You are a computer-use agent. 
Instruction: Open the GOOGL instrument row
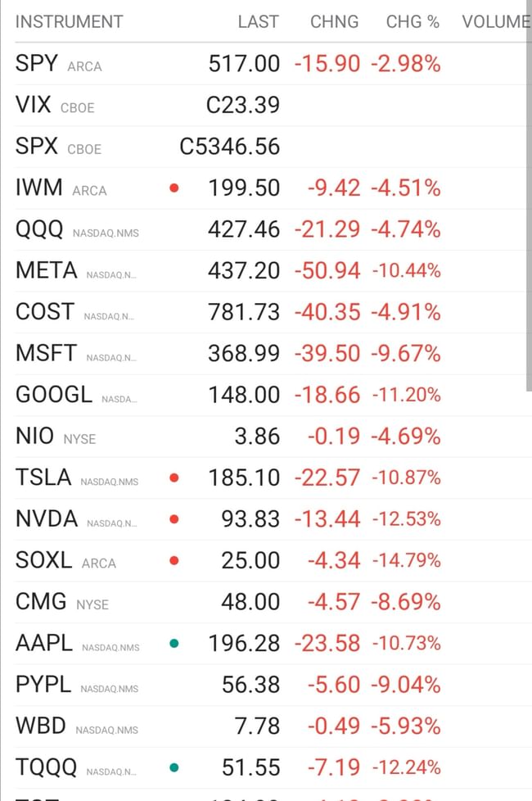point(54,395)
